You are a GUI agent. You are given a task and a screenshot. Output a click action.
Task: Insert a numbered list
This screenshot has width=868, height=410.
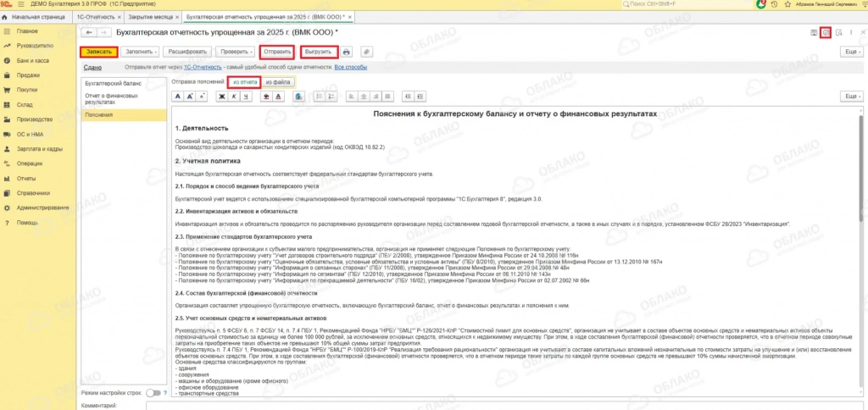click(x=331, y=96)
